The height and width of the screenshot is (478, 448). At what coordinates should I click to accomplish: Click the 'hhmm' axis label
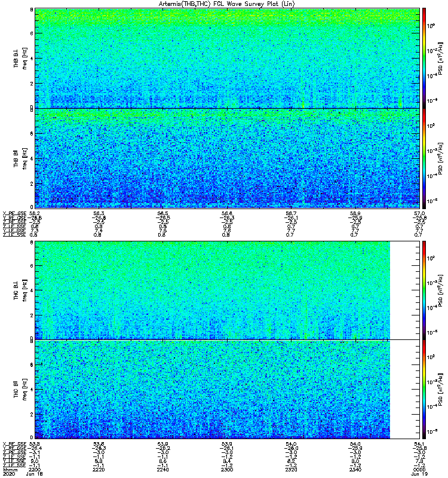[9, 470]
